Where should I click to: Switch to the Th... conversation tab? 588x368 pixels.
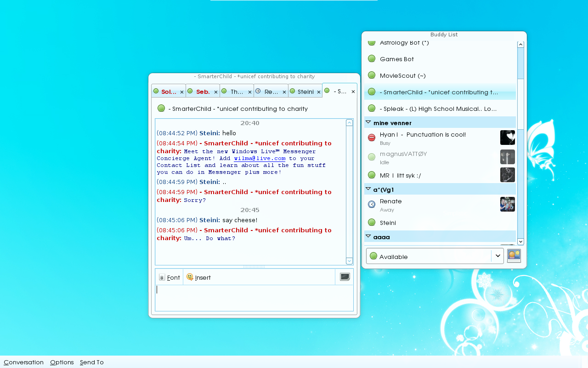(x=237, y=92)
